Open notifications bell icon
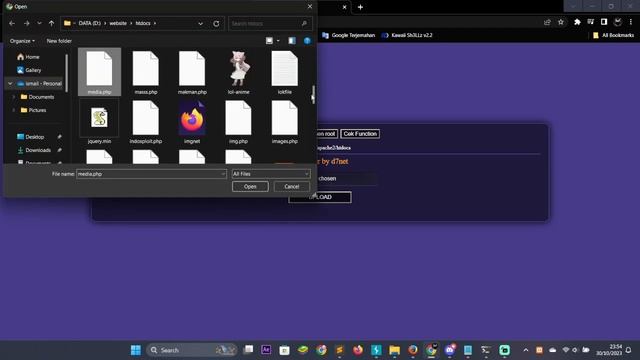The width and height of the screenshot is (640, 360). pyautogui.click(x=629, y=350)
